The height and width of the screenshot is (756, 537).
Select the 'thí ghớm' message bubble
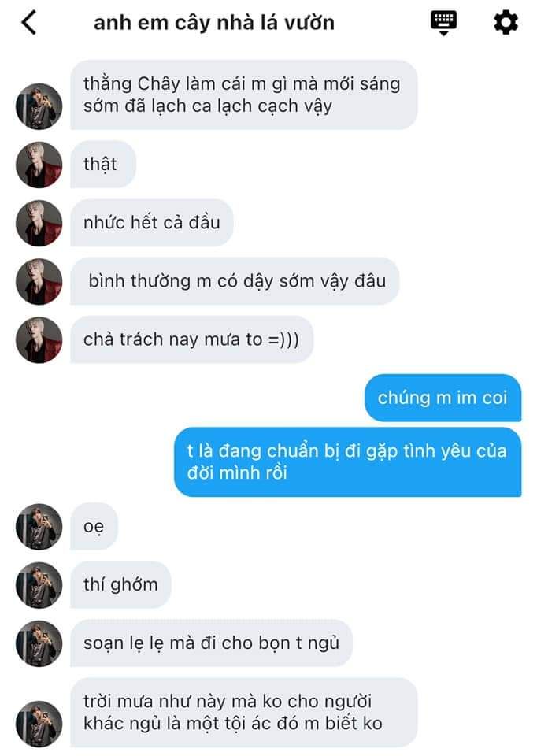(x=120, y=585)
